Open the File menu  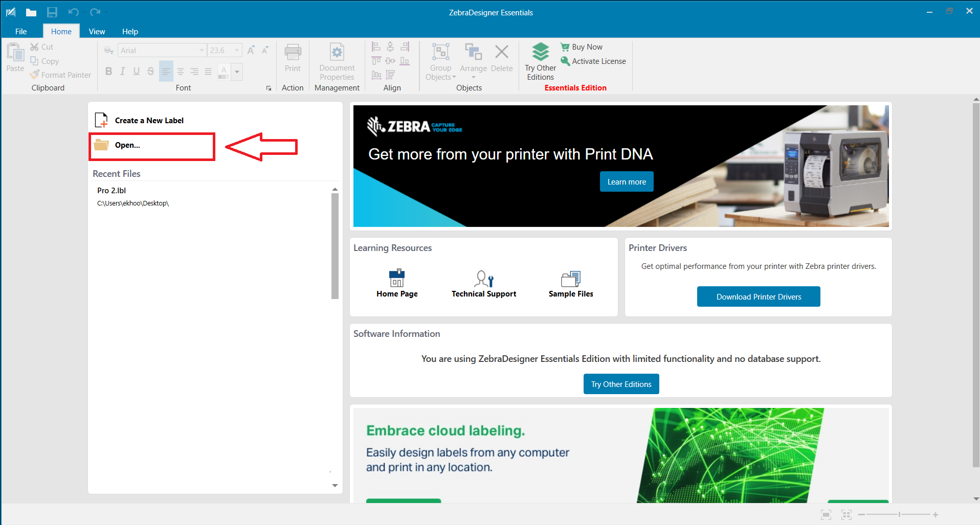(x=21, y=31)
